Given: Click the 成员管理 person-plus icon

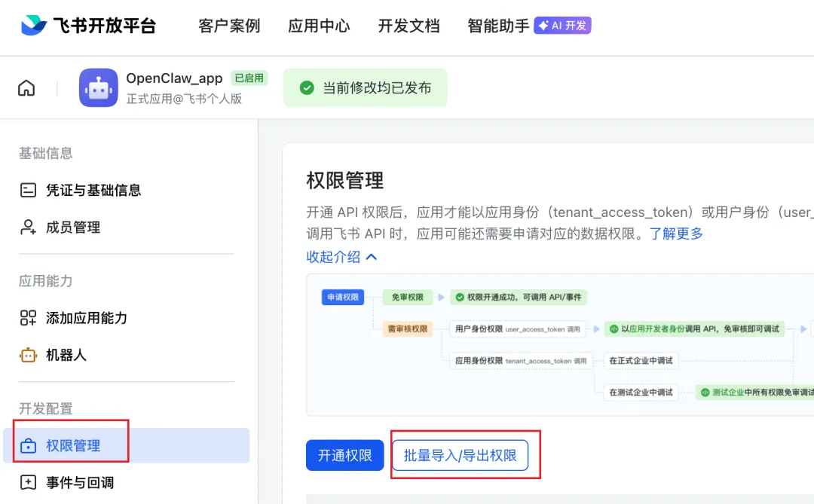Looking at the screenshot, I should [28, 228].
